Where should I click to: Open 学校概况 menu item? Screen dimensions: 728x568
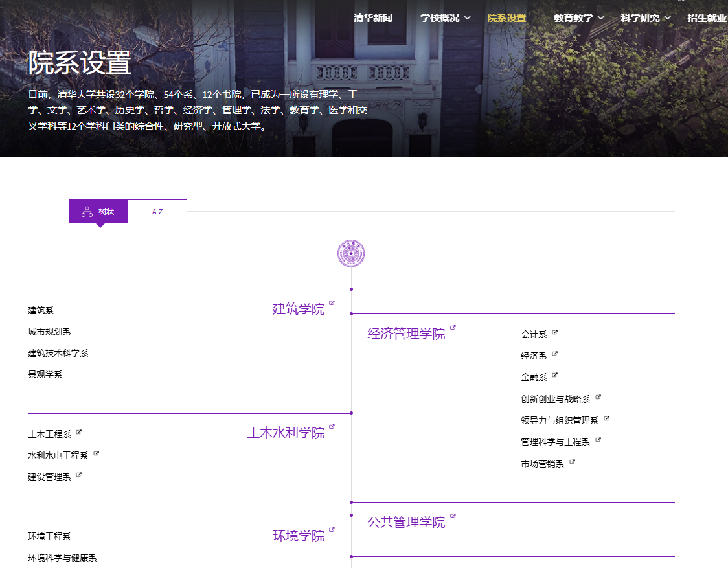click(x=440, y=17)
